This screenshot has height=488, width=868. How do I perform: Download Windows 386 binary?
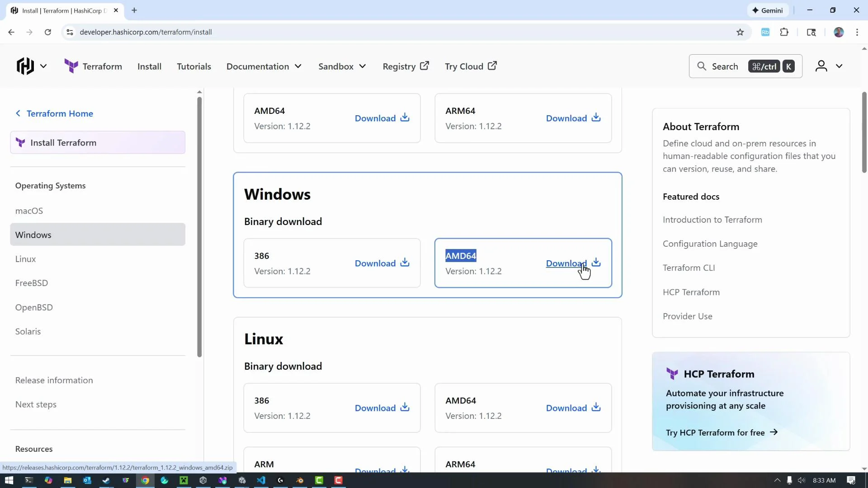pyautogui.click(x=382, y=263)
